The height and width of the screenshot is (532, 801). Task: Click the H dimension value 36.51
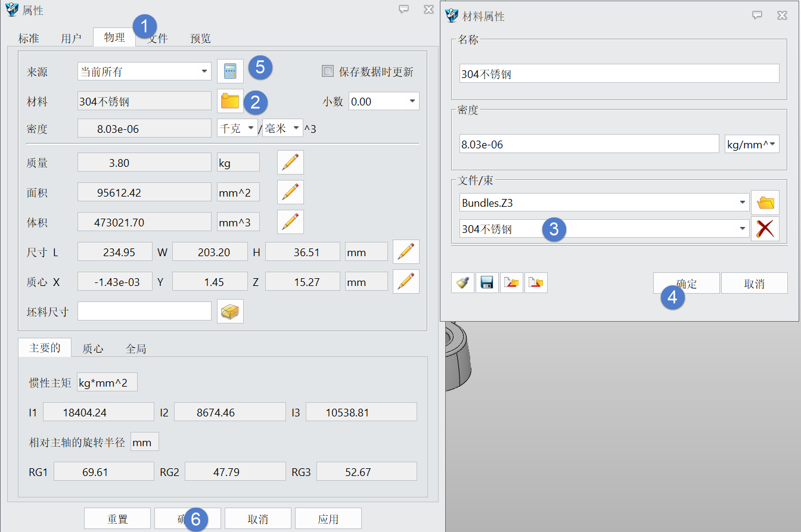303,251
